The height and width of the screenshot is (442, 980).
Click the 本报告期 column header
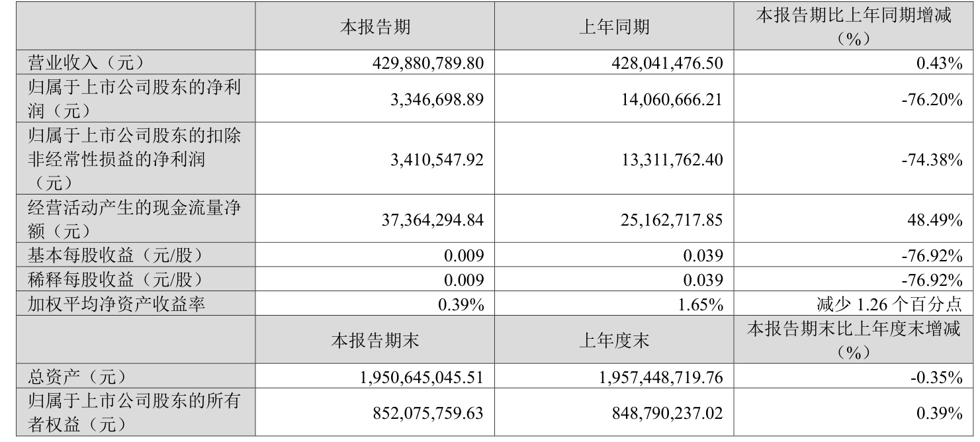[x=375, y=27]
